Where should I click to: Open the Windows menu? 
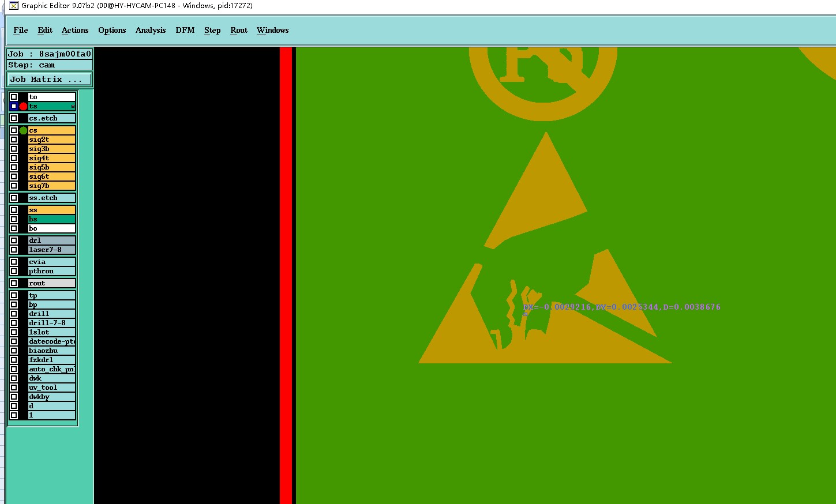[x=273, y=31]
